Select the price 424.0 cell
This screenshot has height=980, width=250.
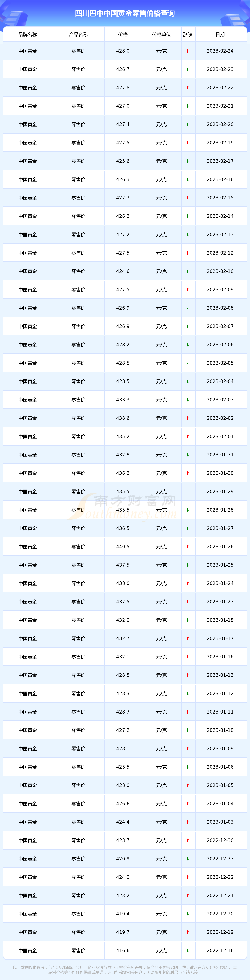[x=123, y=877]
